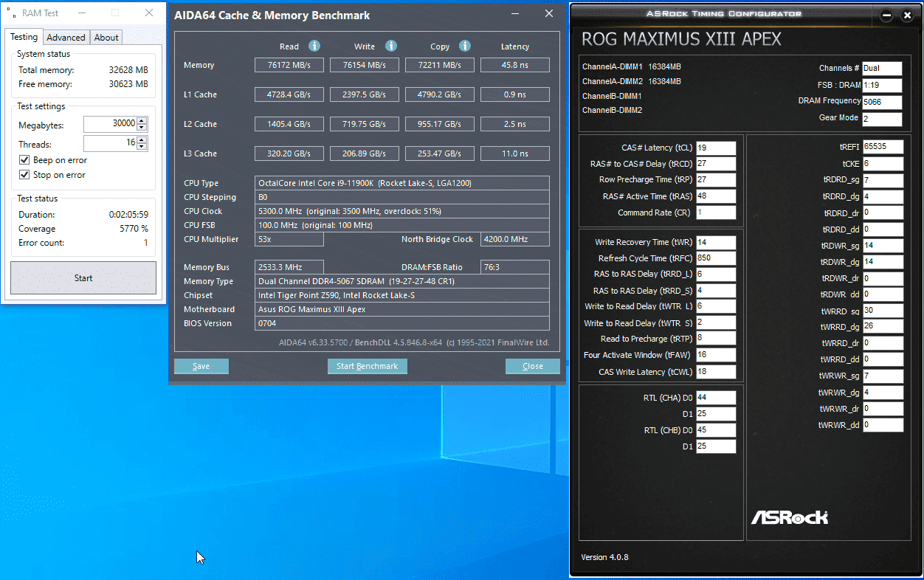Close the ASRock Timing Configurator window
The width and height of the screenshot is (924, 580).
(907, 15)
